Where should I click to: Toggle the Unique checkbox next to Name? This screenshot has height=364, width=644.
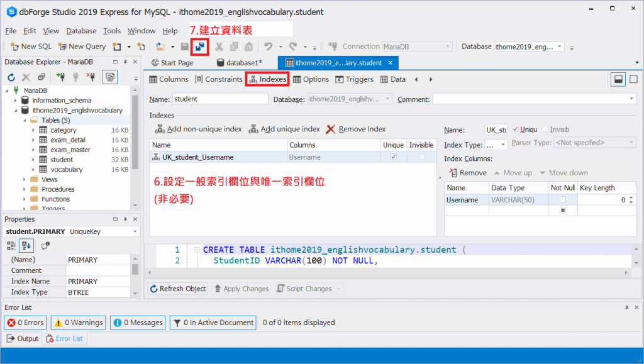point(516,130)
